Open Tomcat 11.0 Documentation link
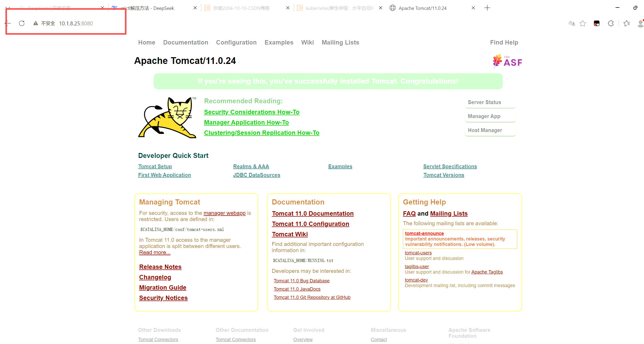644x344 pixels. coord(313,214)
